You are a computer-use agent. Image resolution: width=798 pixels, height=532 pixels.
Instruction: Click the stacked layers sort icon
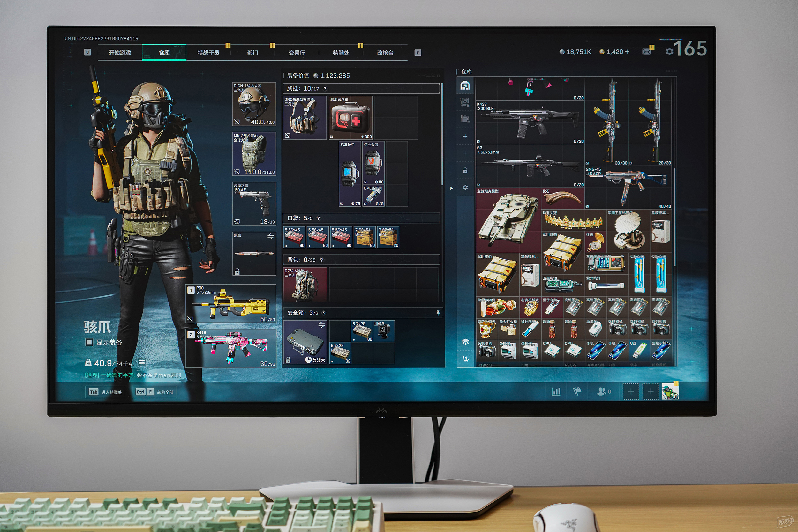466,342
